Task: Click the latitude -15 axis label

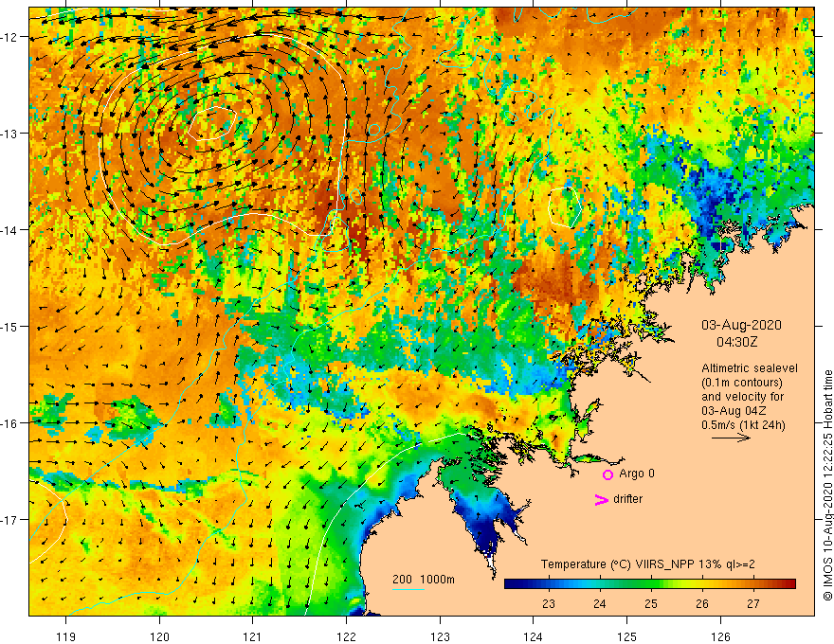Action: pos(9,327)
